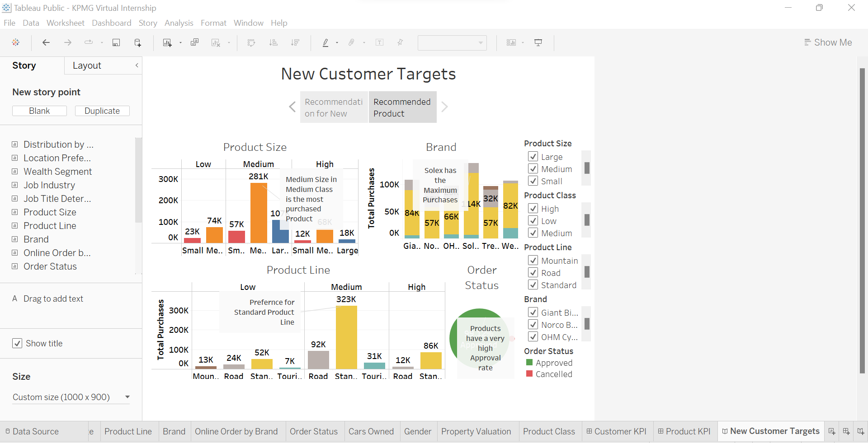Open the Format menu
Viewport: 868px width, 443px height.
tap(213, 23)
